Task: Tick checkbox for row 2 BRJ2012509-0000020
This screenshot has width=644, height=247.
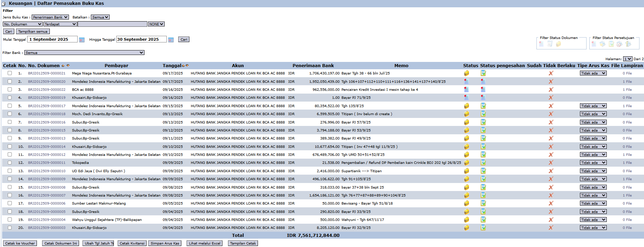Action: point(10,81)
